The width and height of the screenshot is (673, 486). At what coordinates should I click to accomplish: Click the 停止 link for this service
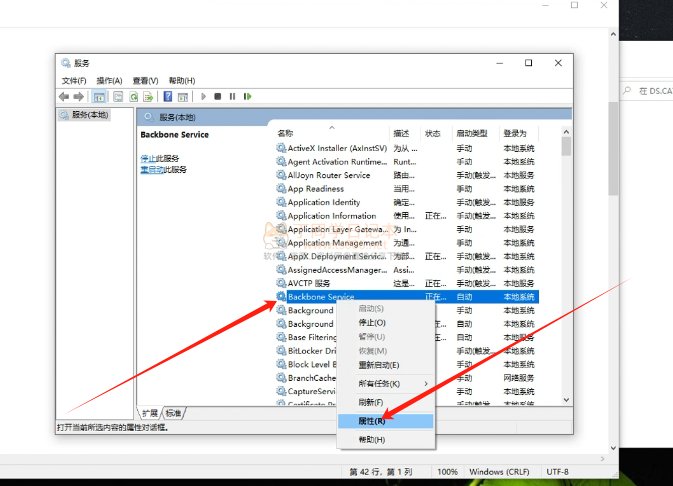pyautogui.click(x=147, y=159)
